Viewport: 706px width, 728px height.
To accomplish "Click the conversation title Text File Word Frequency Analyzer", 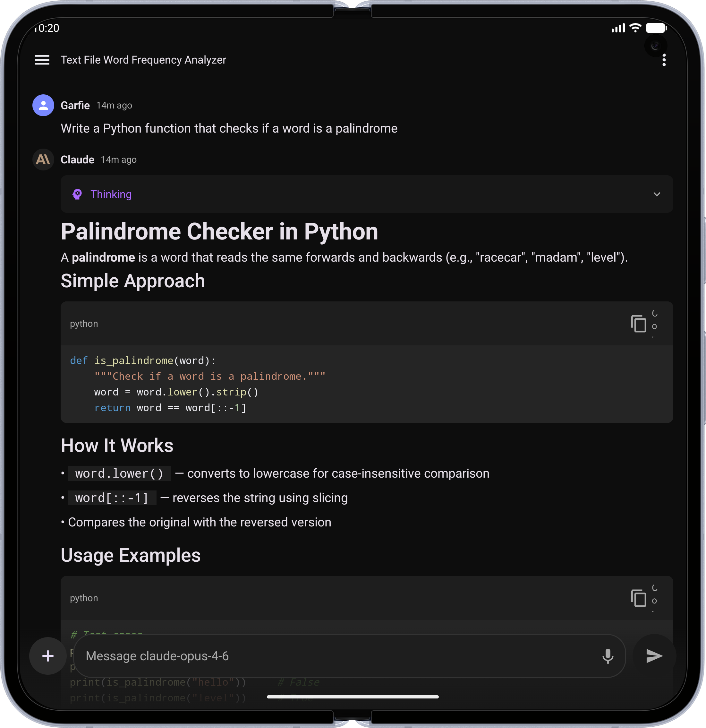I will (x=143, y=60).
